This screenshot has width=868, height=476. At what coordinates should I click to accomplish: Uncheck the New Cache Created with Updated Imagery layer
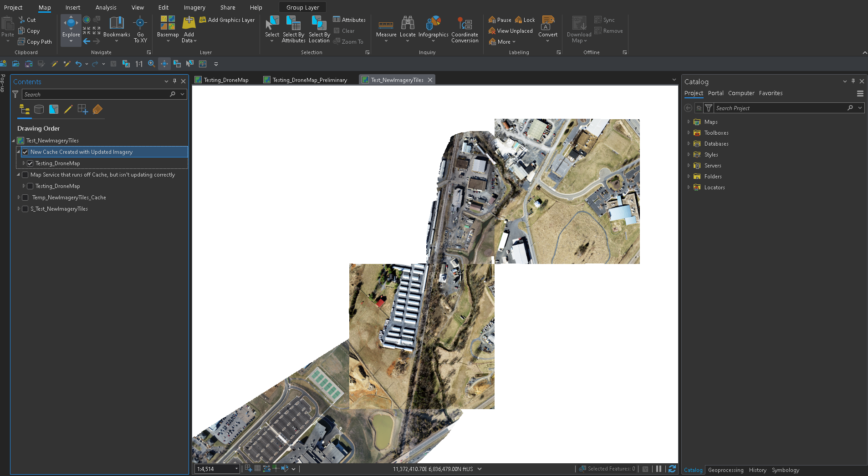click(25, 152)
